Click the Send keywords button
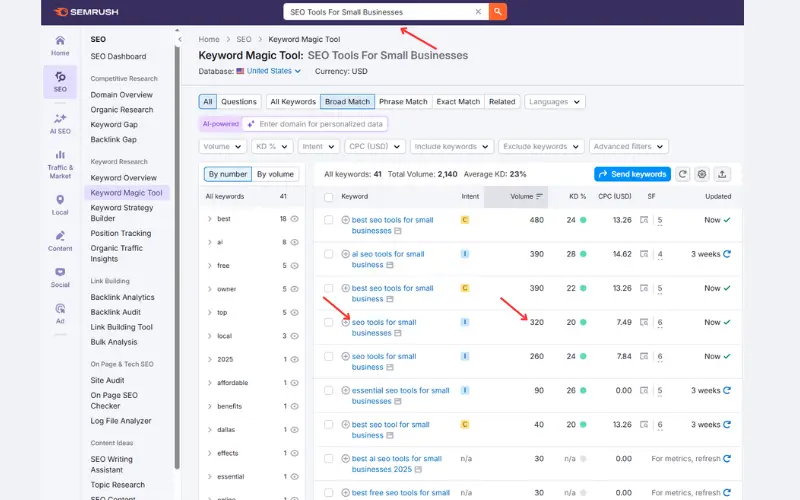 coord(632,174)
